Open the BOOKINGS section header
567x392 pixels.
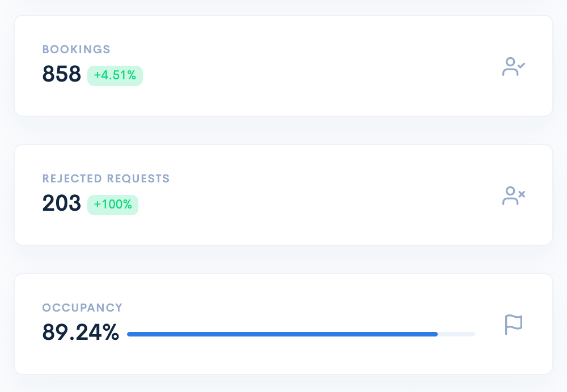coord(76,50)
